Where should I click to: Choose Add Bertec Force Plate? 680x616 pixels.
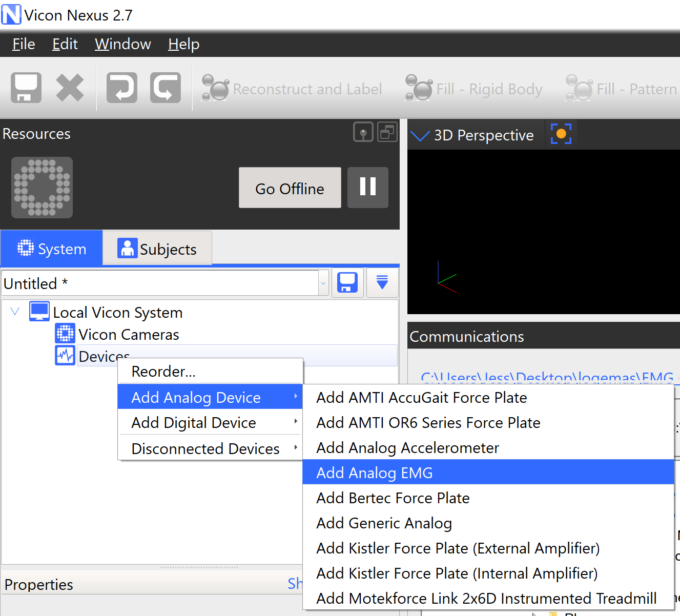488,498
